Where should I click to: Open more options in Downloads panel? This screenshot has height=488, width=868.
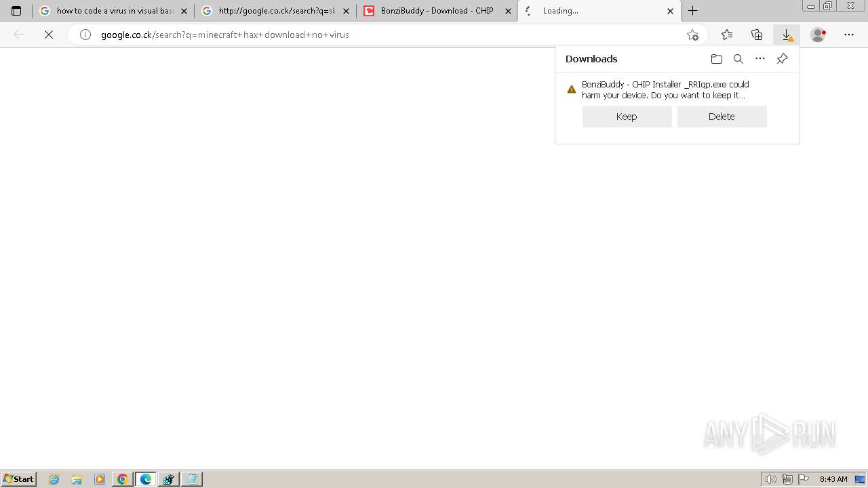point(760,59)
